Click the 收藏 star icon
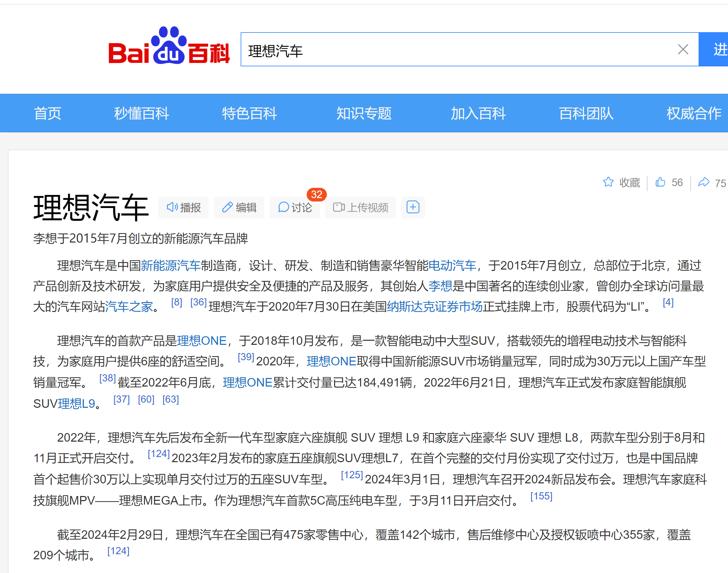Image resolution: width=728 pixels, height=573 pixels. click(608, 182)
